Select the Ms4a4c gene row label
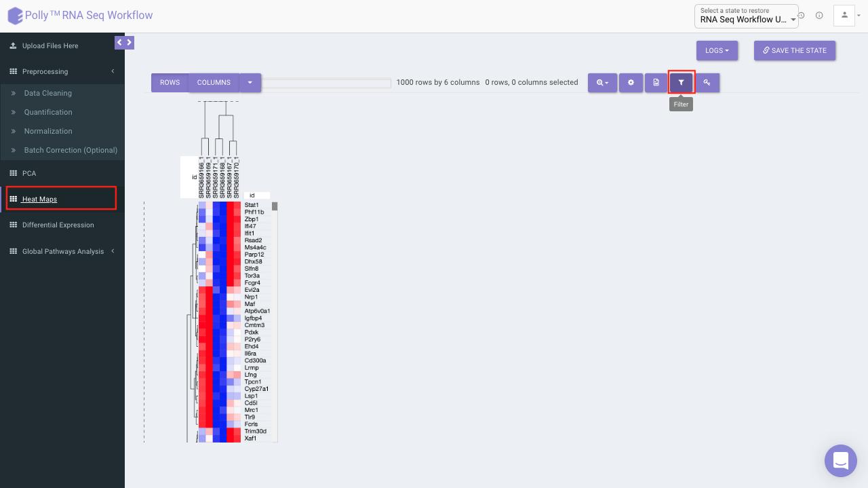The image size is (868, 488). pos(255,248)
